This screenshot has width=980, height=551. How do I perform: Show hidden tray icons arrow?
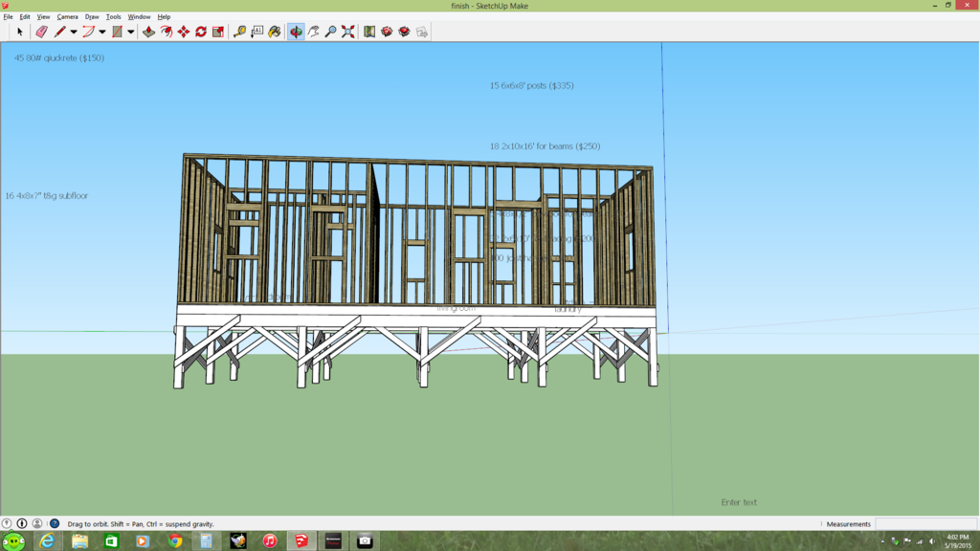882,541
